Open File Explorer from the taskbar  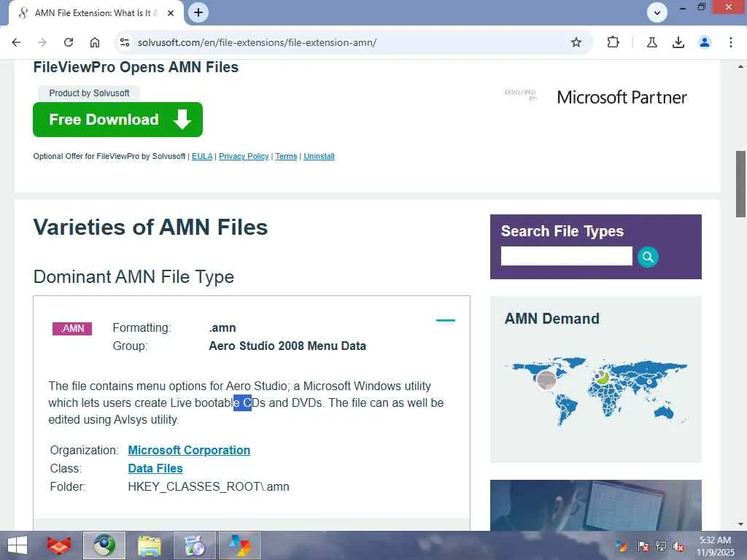coord(149,545)
